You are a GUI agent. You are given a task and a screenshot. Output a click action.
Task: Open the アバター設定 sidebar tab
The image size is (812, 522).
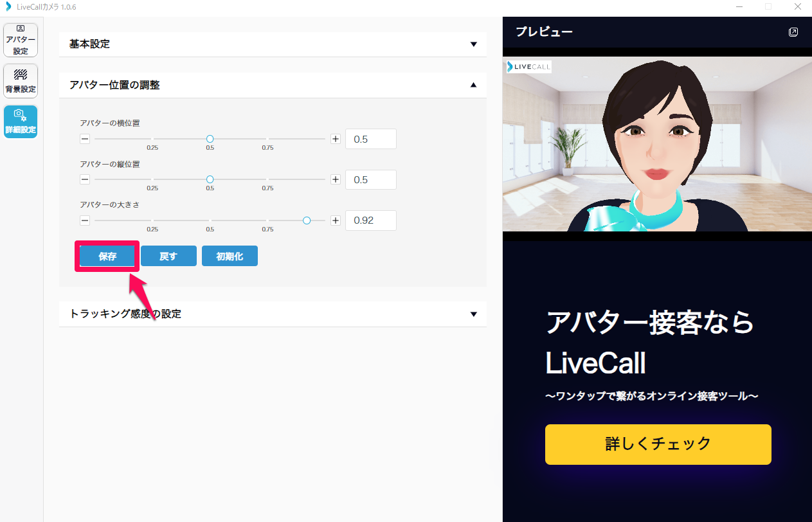pyautogui.click(x=21, y=40)
